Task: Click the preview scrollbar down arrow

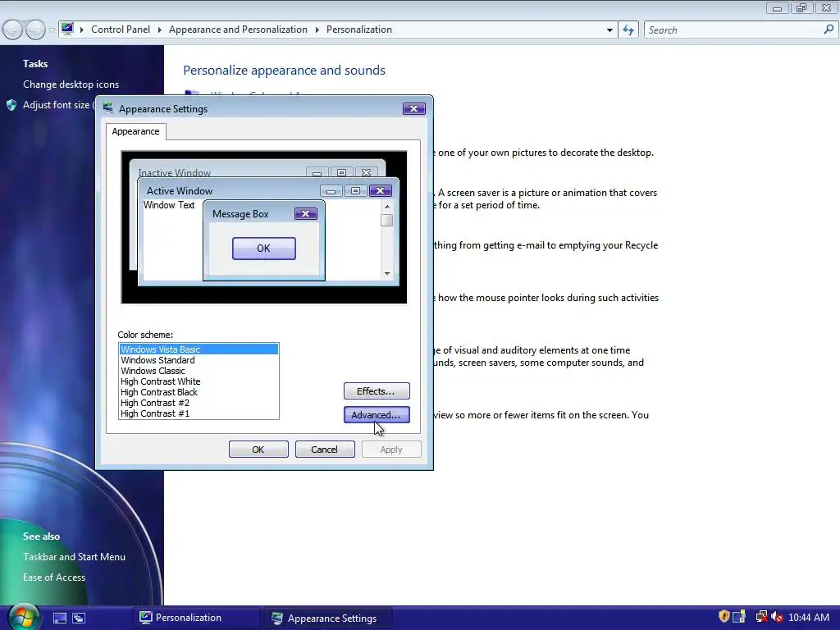Action: [x=387, y=274]
